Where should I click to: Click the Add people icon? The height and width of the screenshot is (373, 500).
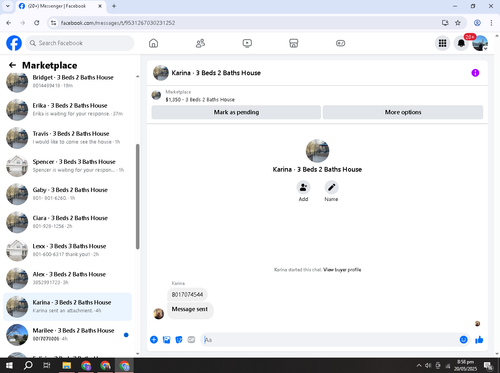303,187
